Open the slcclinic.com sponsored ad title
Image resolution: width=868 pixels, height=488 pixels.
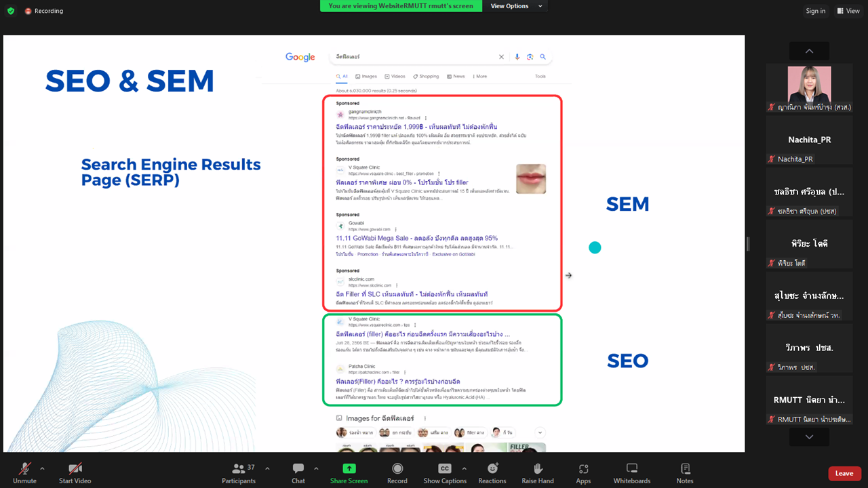pos(412,294)
